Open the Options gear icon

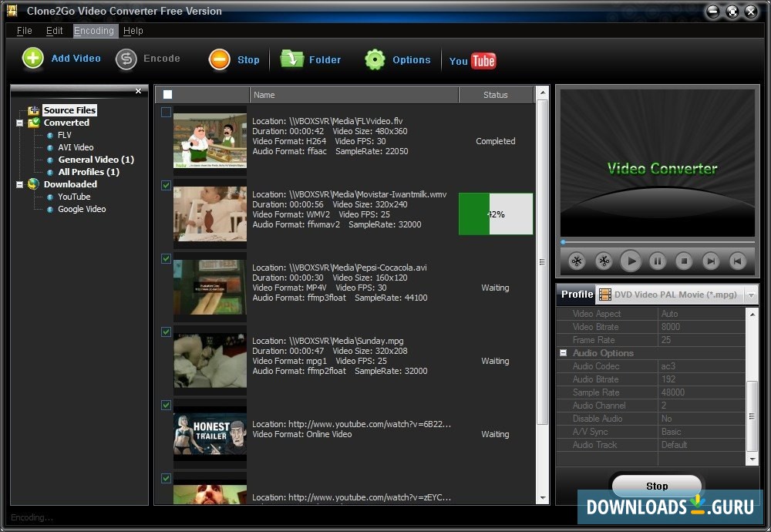point(375,58)
